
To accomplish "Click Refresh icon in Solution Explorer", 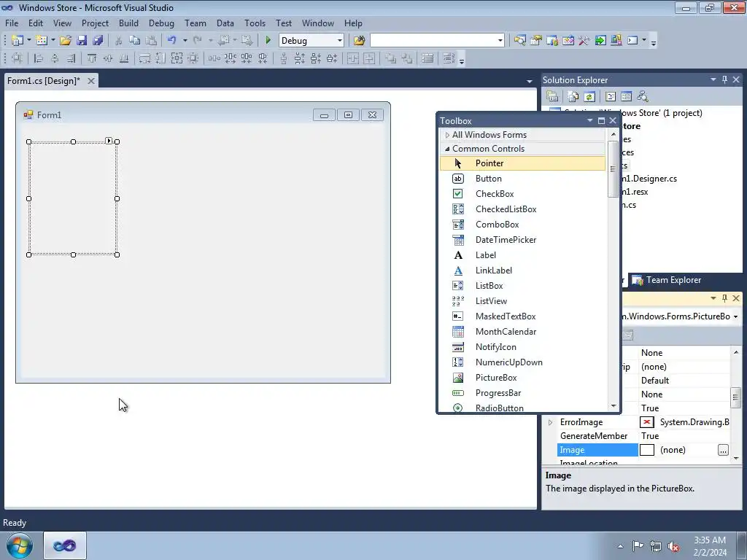I will point(589,97).
